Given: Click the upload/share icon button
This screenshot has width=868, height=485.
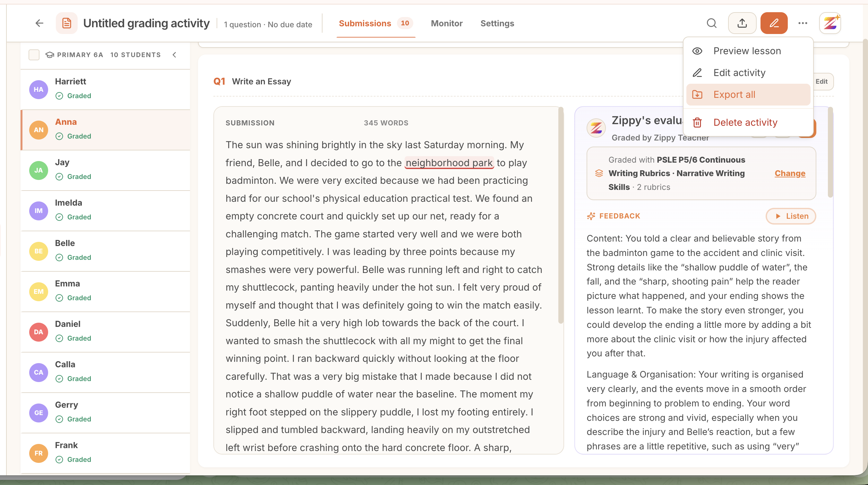Looking at the screenshot, I should pos(742,23).
